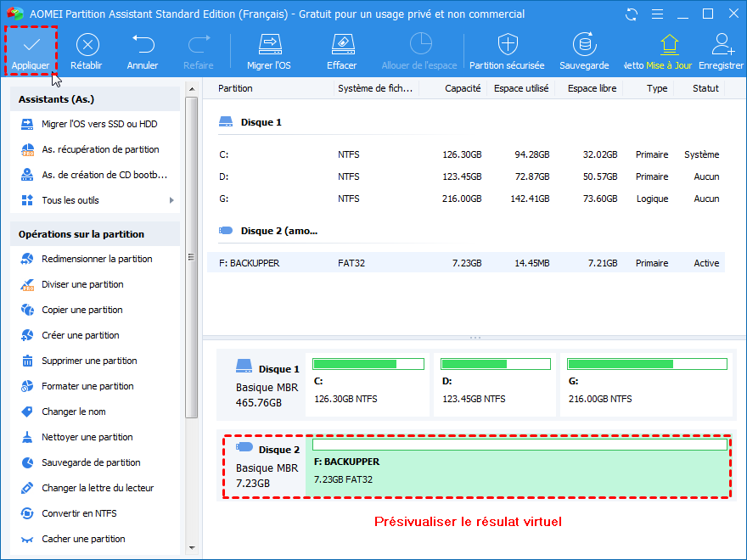This screenshot has height=560, width=747.
Task: Sort by Système de fichiers column
Action: (376, 88)
